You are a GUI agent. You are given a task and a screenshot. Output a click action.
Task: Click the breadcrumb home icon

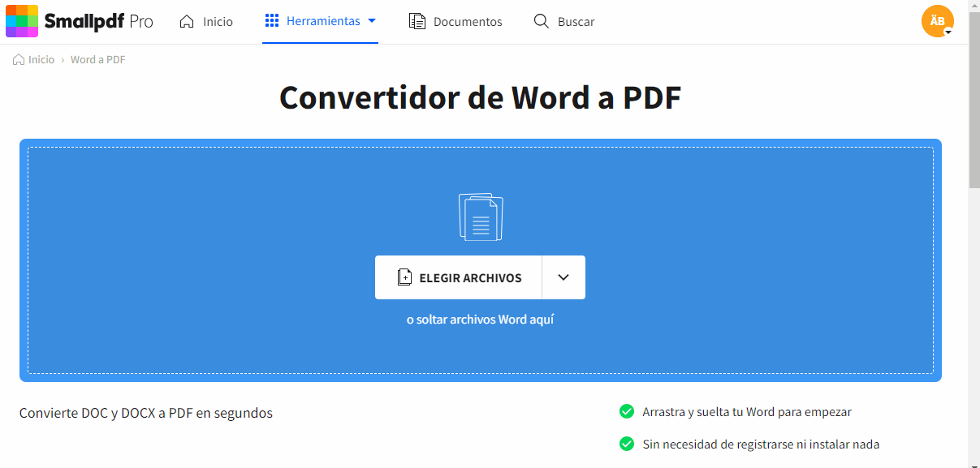point(19,60)
